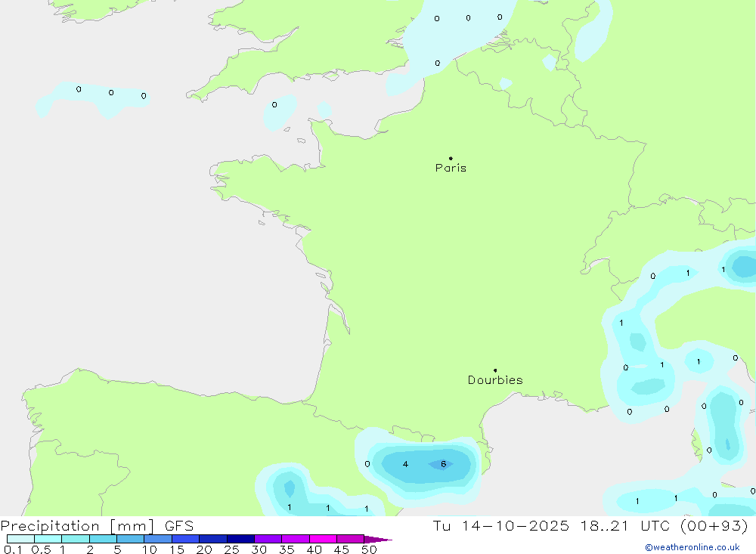Image resolution: width=756 pixels, height=554 pixels.
Task: Click the legend scale label '50'
Action: pos(369,549)
